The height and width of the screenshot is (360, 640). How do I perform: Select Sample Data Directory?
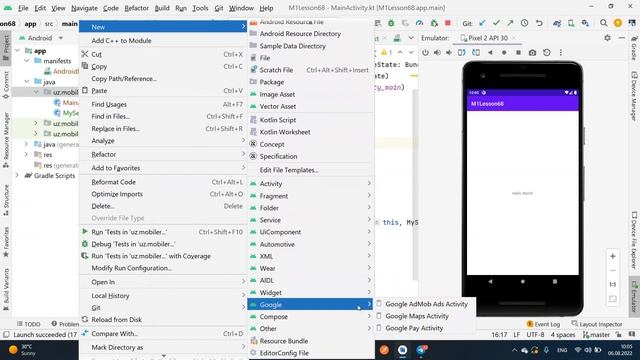click(x=310, y=46)
